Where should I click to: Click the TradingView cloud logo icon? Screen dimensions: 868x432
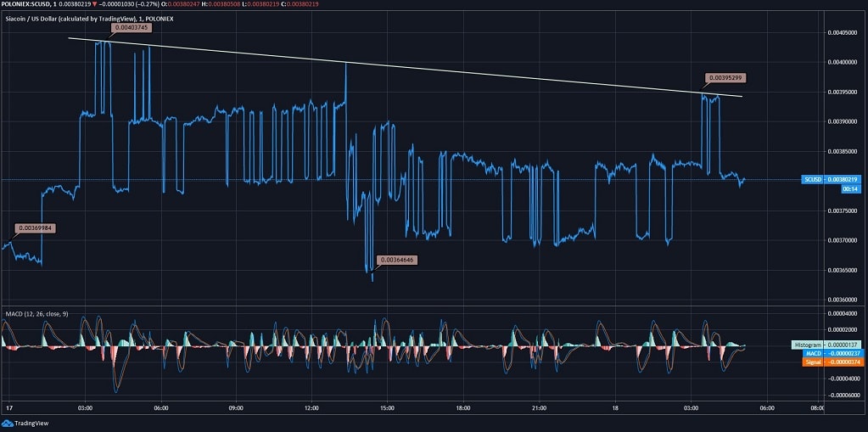8,423
